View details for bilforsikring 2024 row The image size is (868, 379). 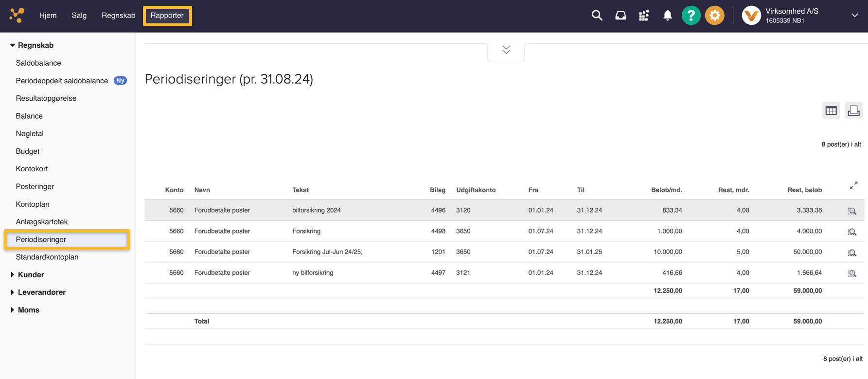(x=852, y=211)
